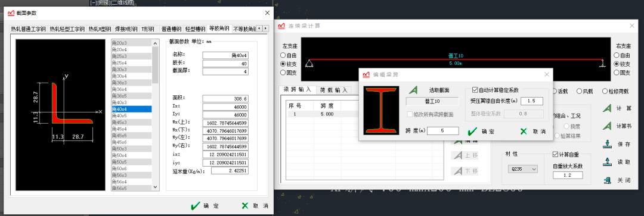This screenshot has height=216, width=644.
Task: Toggle the 自动计算稳定系数 checkbox
Action: [495, 90]
